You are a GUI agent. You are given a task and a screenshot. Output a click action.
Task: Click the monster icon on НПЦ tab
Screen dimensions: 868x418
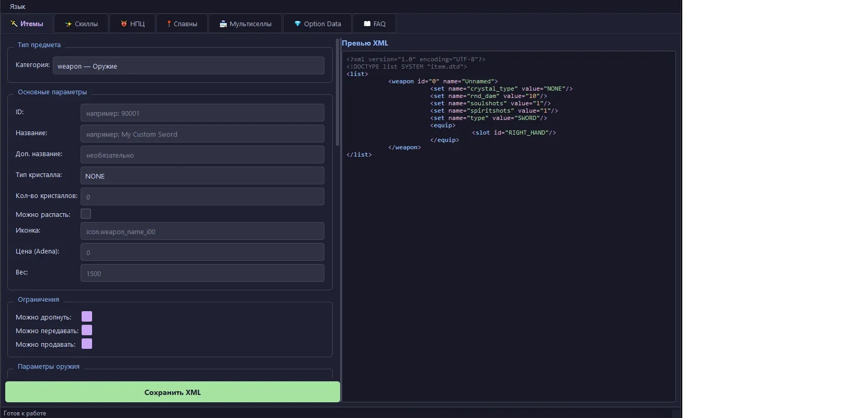tap(124, 24)
